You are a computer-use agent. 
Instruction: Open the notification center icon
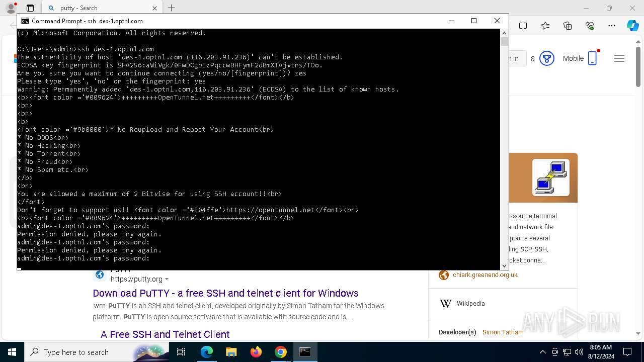click(x=627, y=352)
